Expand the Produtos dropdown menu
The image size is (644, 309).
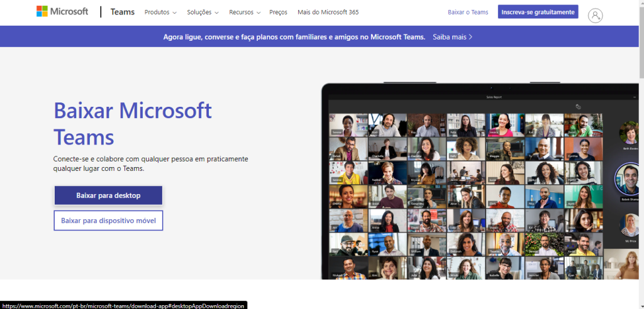[160, 13]
